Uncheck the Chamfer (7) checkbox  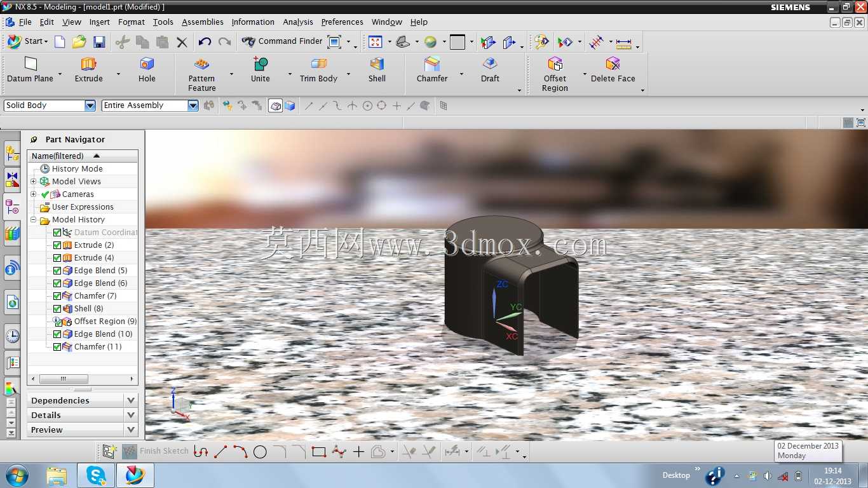57,296
